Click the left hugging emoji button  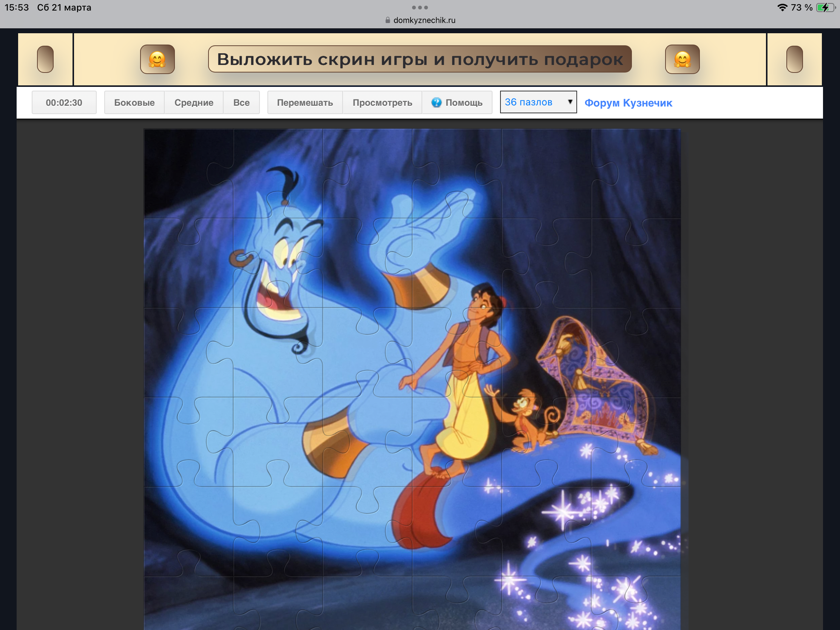[x=157, y=59]
